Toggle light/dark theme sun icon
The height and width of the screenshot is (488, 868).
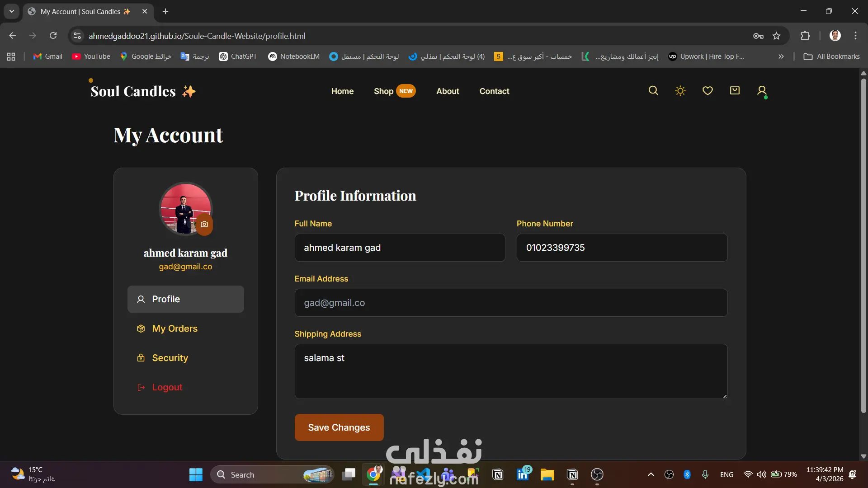click(680, 91)
